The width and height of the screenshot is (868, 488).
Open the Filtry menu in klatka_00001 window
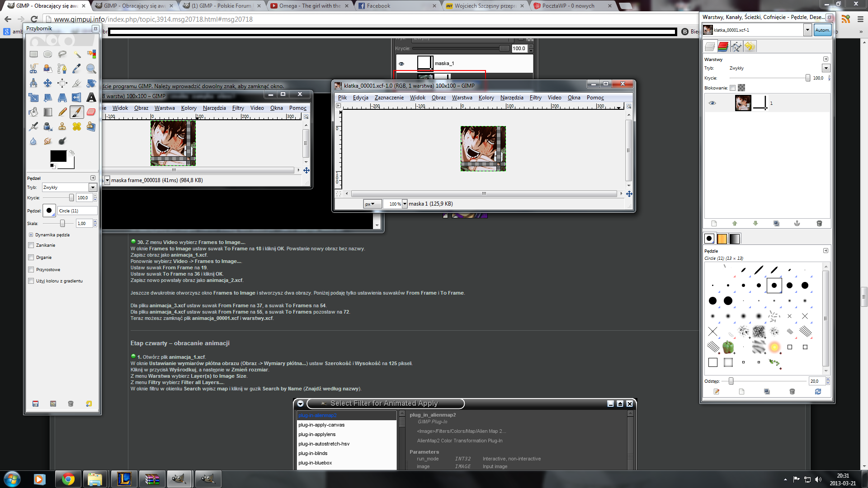(x=535, y=98)
